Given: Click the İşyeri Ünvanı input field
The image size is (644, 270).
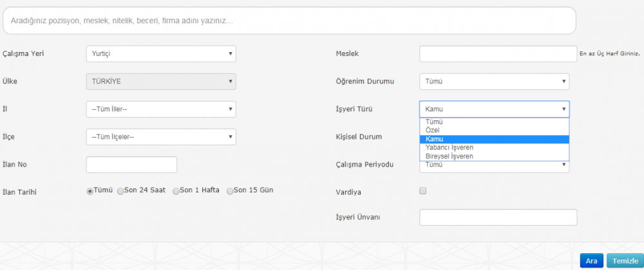Looking at the screenshot, I should tap(498, 217).
